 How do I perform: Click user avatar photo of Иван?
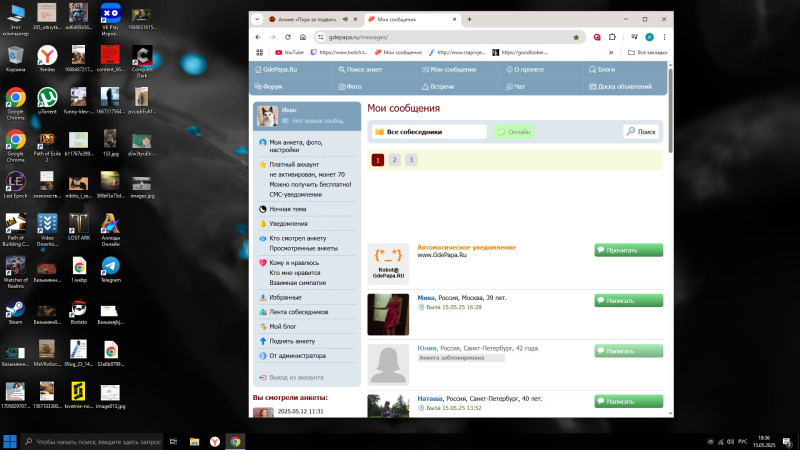coord(267,116)
